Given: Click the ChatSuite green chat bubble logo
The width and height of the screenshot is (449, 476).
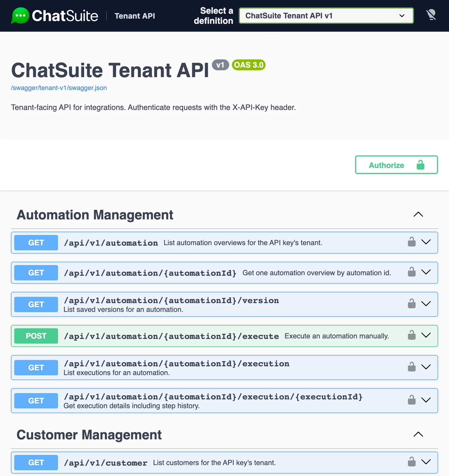Looking at the screenshot, I should 20,16.
